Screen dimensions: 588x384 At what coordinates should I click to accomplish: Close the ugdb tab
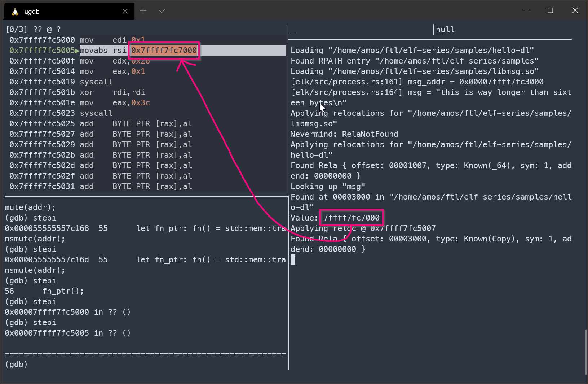[x=125, y=11]
